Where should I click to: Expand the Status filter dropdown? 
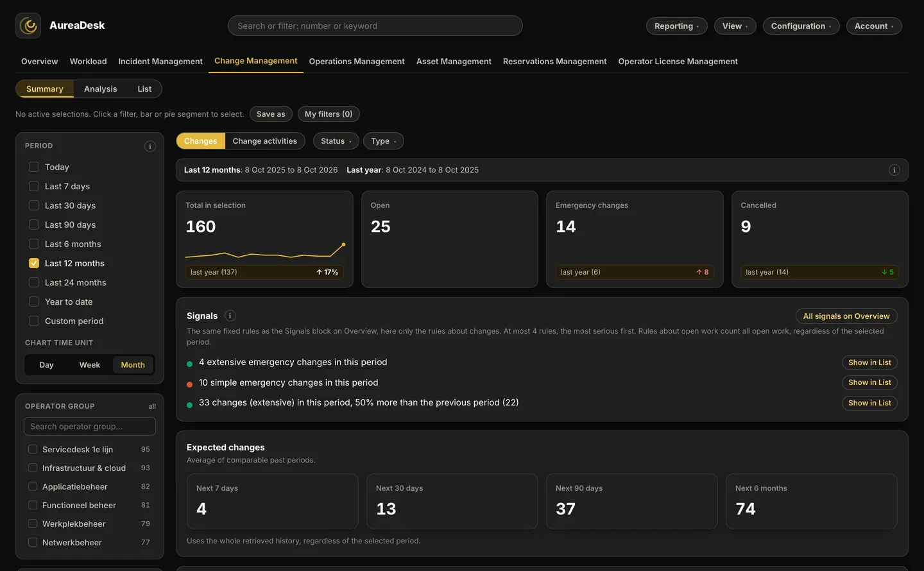point(336,141)
